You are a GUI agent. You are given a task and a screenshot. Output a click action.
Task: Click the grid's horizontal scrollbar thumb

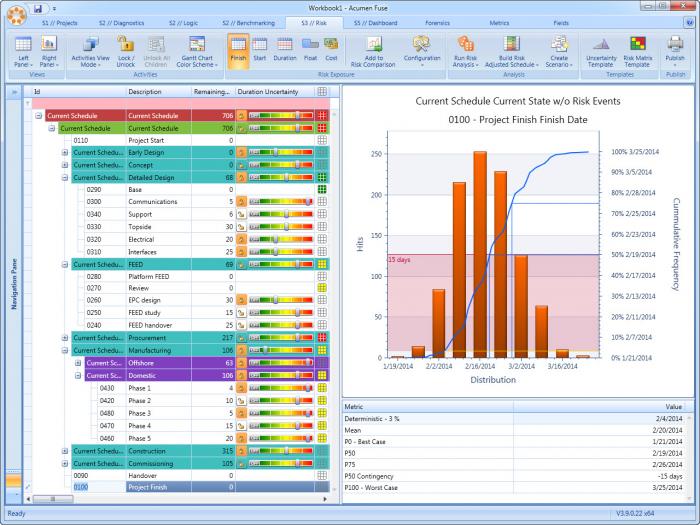point(53,499)
